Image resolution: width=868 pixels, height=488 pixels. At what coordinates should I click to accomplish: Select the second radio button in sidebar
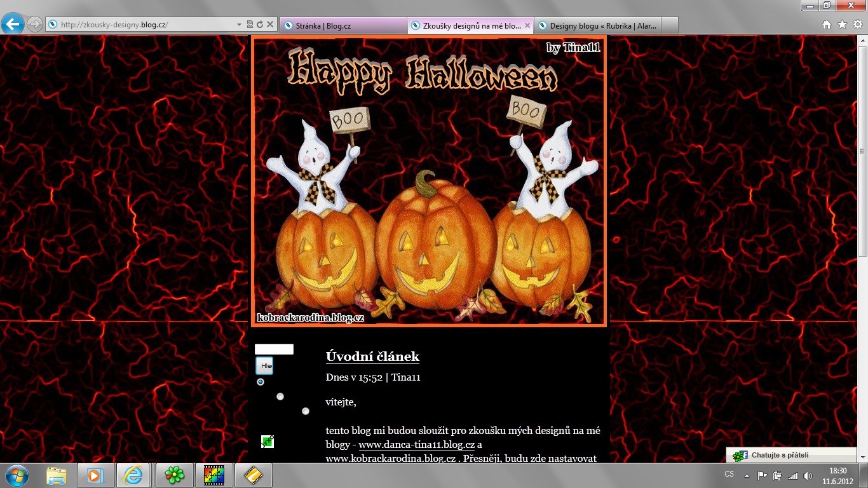[280, 396]
